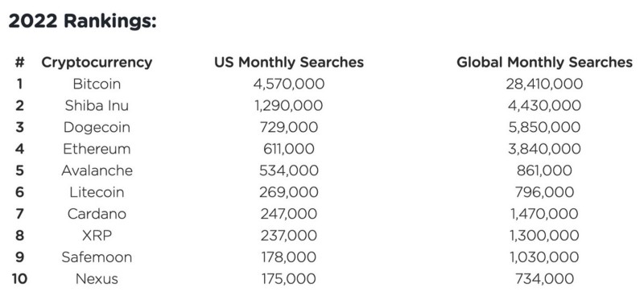
Task: Click the Nexus cryptocurrency cell
Action: click(97, 279)
